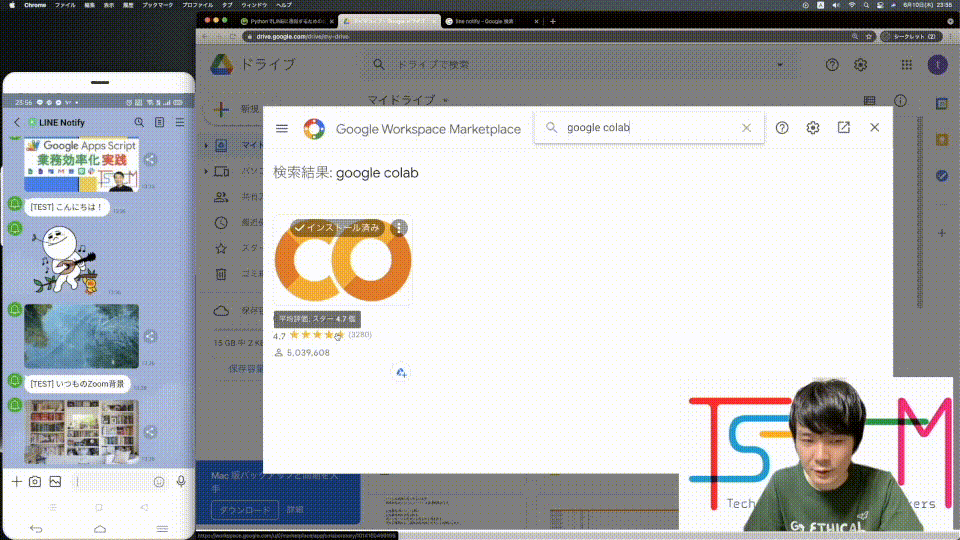Open the Colaboratory app card thumbnail
Image resolution: width=960 pixels, height=540 pixels.
pos(343,260)
